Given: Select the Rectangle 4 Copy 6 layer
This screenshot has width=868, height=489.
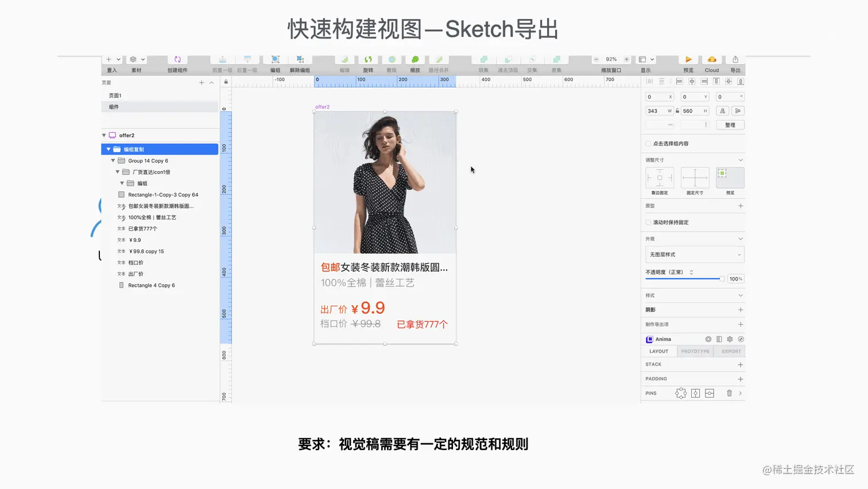Looking at the screenshot, I should point(152,285).
